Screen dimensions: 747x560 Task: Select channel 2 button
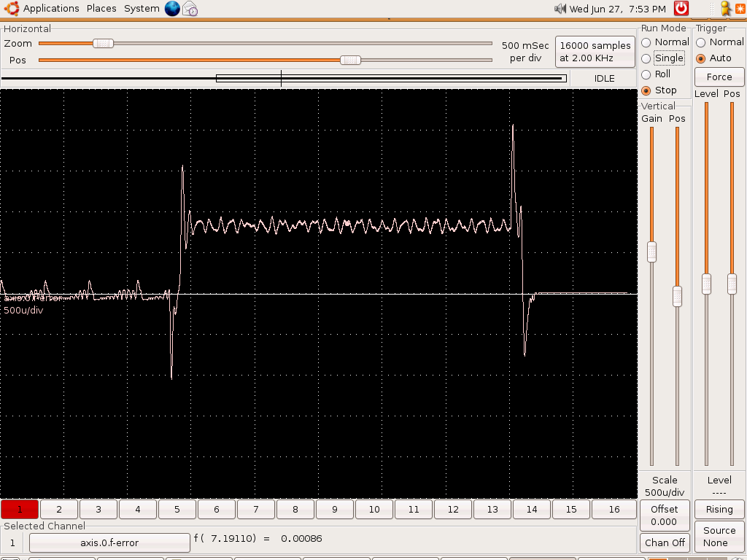pyautogui.click(x=59, y=510)
